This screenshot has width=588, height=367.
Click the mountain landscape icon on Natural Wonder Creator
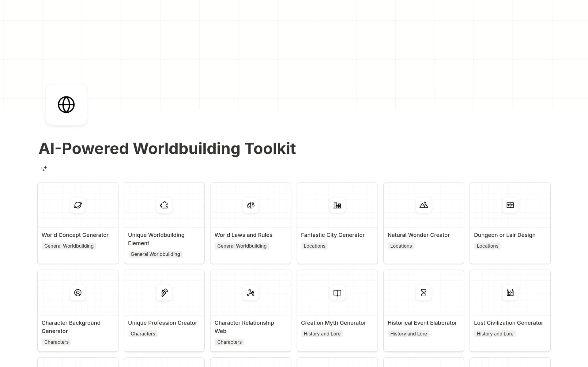pos(424,205)
